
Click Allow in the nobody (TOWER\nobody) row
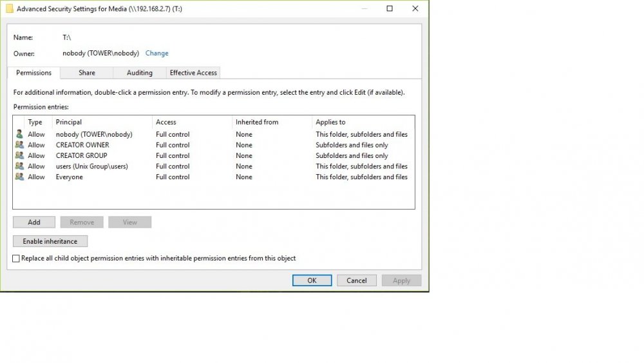[36, 134]
